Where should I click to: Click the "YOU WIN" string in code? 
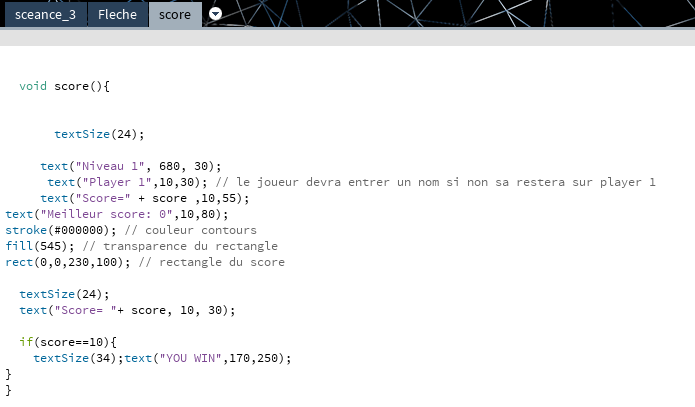tap(190, 358)
